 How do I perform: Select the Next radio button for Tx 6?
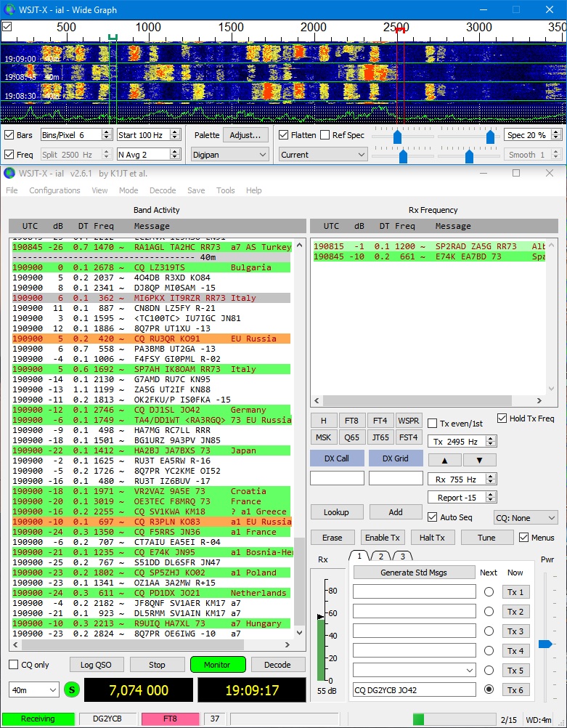(x=489, y=689)
